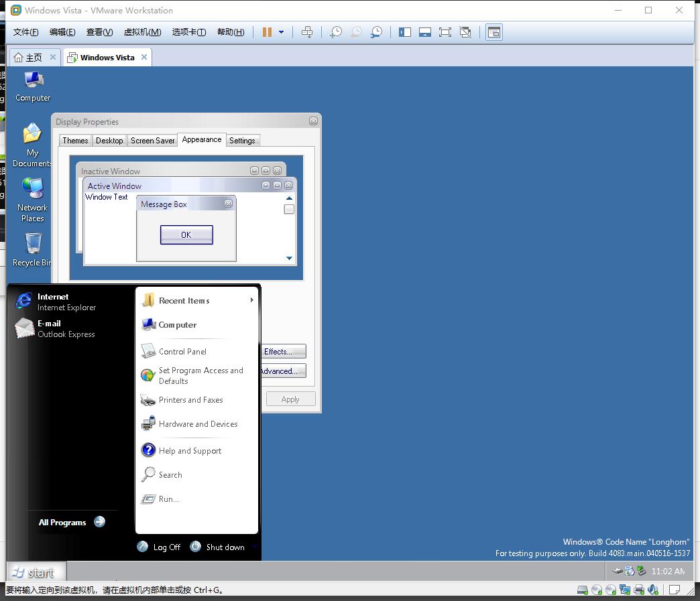Close the Windows Vista VM tab
This screenshot has width=700, height=601.
click(x=144, y=57)
